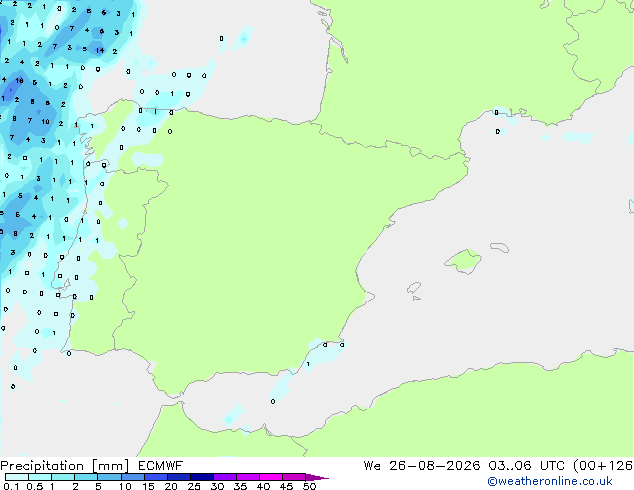Open the weatheronline.co.uk copyright link

pyautogui.click(x=550, y=481)
